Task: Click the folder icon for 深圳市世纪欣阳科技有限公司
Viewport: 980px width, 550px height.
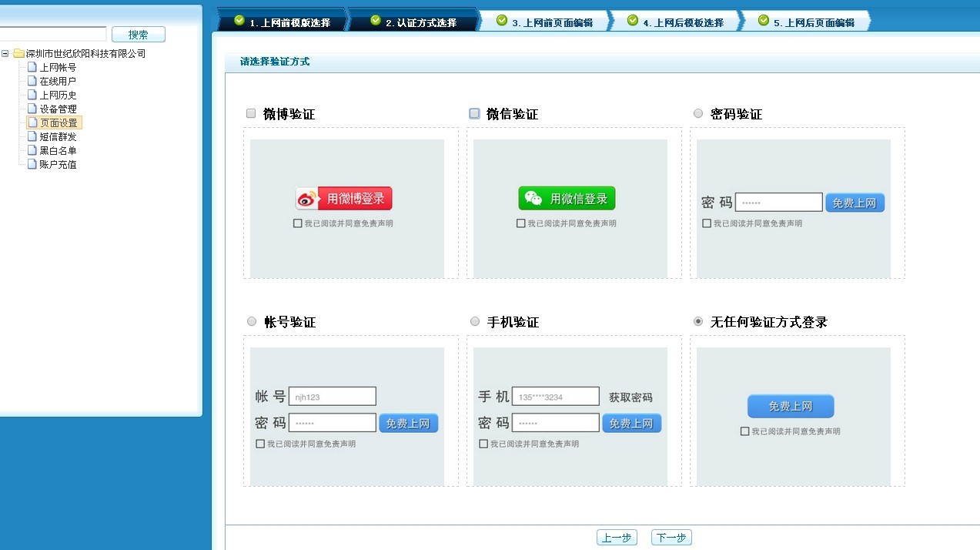Action: click(18, 53)
